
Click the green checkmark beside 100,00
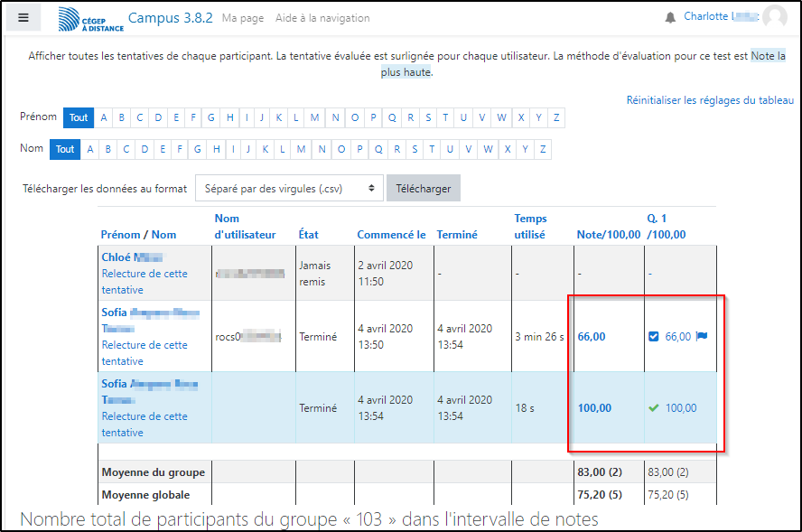click(653, 408)
